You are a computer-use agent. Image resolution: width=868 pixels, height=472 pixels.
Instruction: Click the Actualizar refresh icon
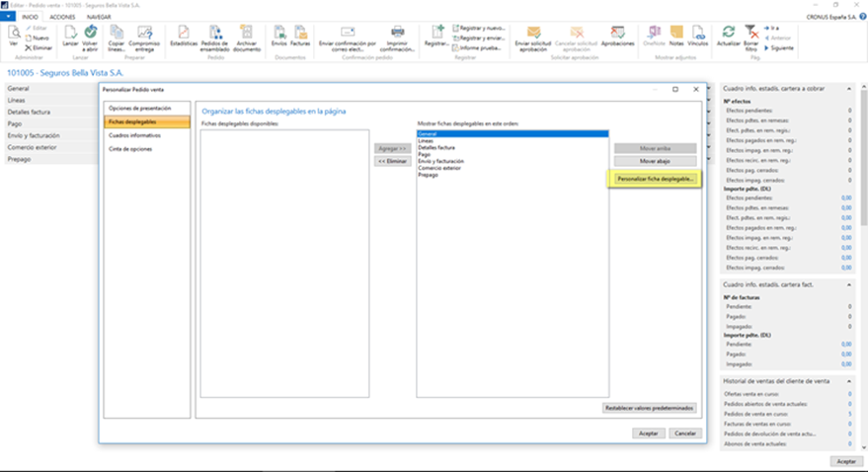coord(728,36)
